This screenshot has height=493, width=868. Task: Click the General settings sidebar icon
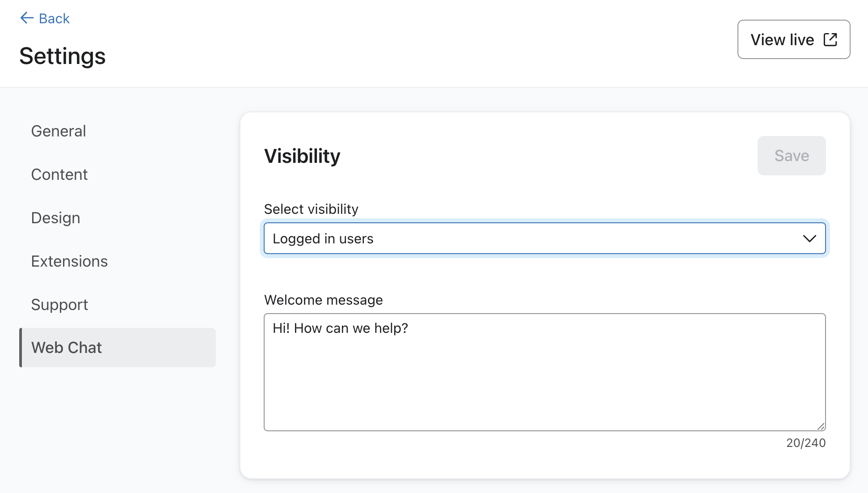pos(59,131)
